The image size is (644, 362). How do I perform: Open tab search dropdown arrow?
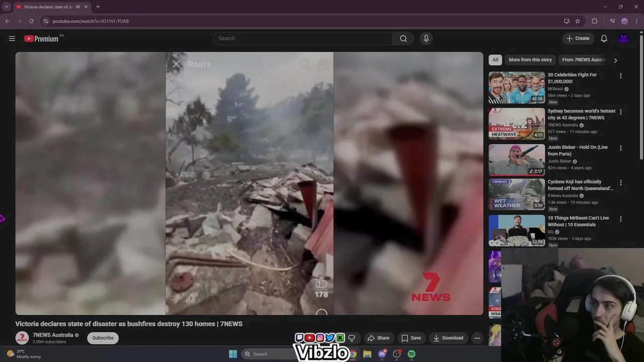click(x=7, y=7)
